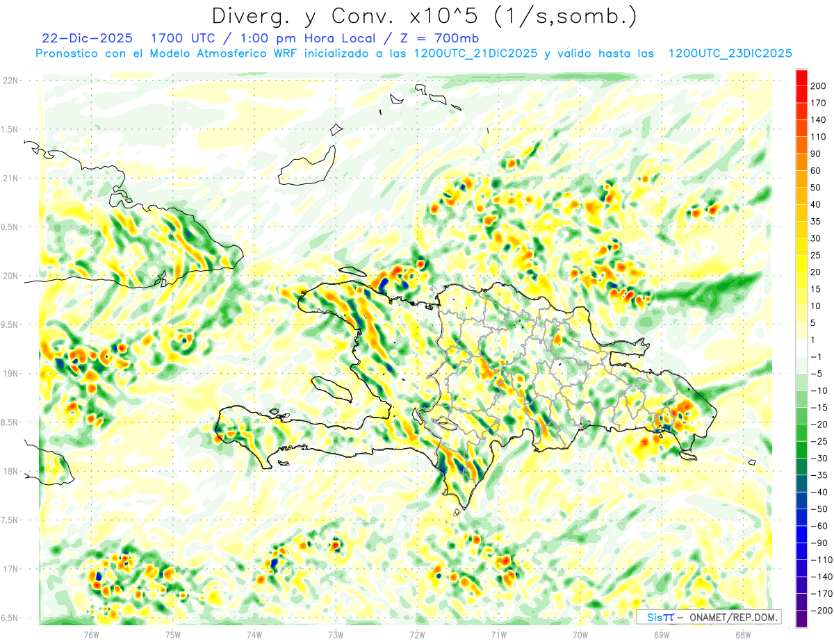This screenshot has height=644, width=834.
Task: Click the '20N' latitude label
Action: coord(10,276)
